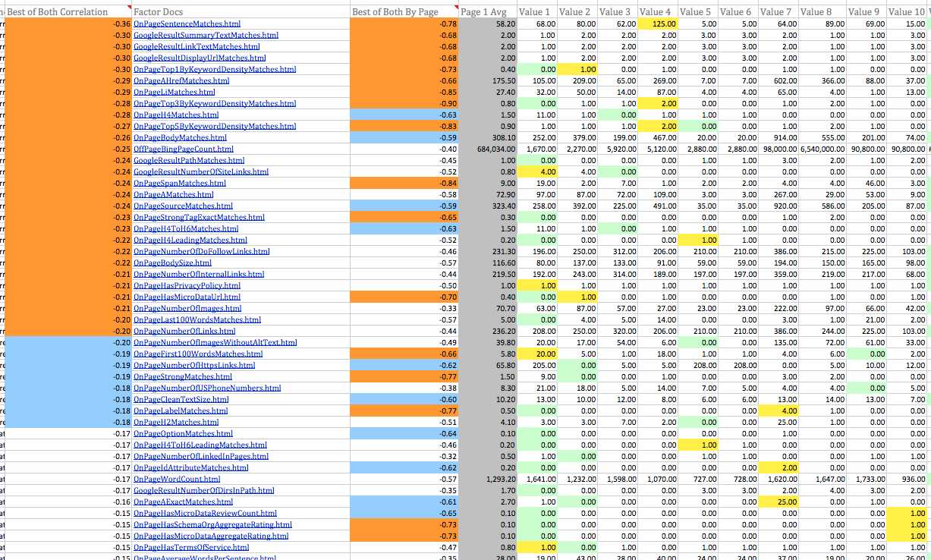Click the OnPageNumberOfLinks.html link

pos(184,332)
